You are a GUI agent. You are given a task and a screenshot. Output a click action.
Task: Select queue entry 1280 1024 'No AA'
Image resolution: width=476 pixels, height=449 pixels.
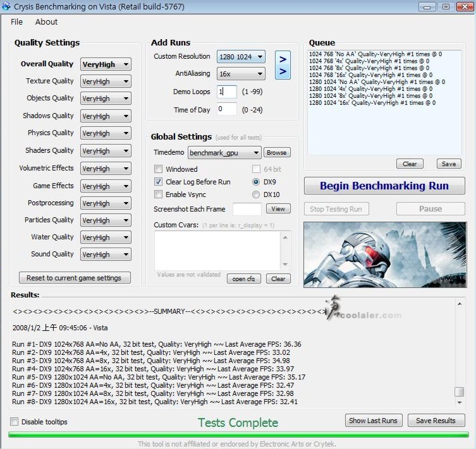[377, 82]
